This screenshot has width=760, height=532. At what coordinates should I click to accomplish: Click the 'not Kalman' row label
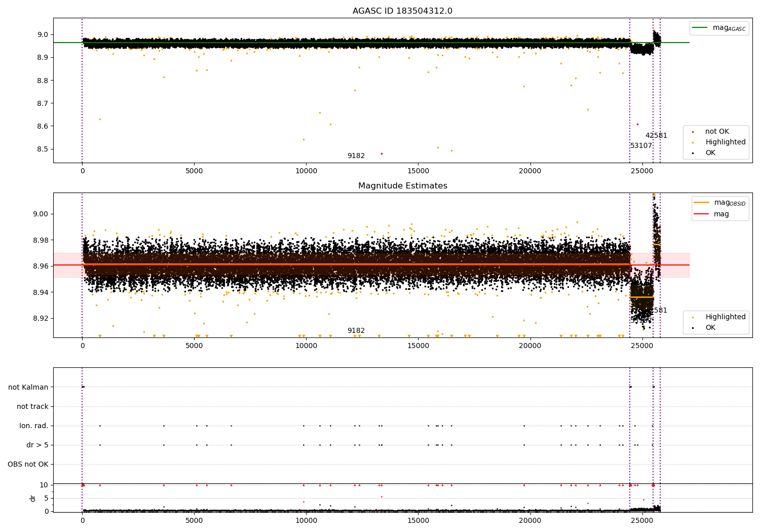click(x=28, y=387)
